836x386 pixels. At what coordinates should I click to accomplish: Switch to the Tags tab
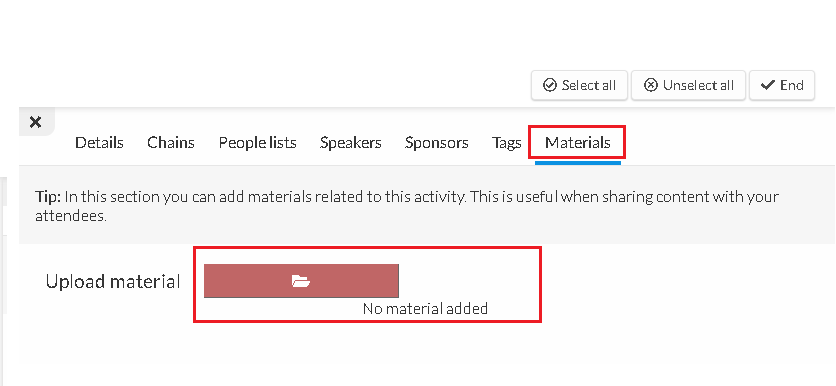pyautogui.click(x=507, y=143)
